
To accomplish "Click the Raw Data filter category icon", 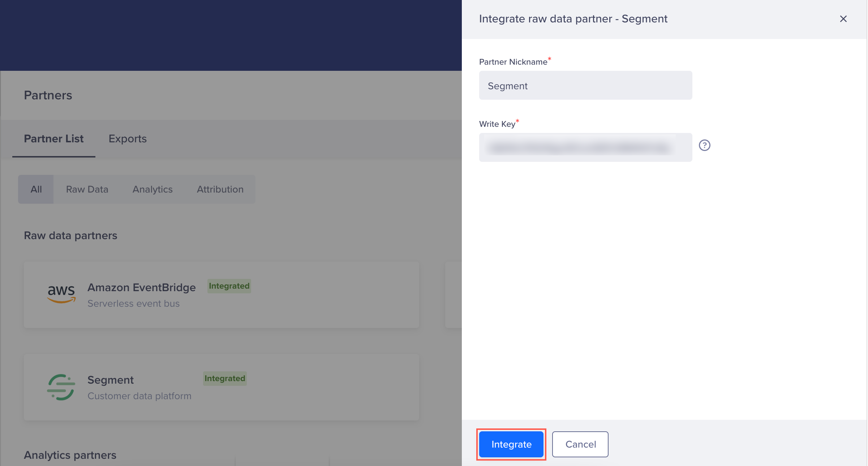I will click(x=87, y=189).
